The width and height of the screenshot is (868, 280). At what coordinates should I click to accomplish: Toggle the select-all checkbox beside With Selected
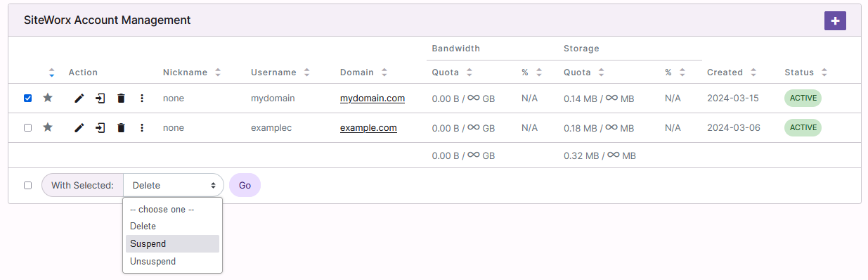(x=27, y=186)
